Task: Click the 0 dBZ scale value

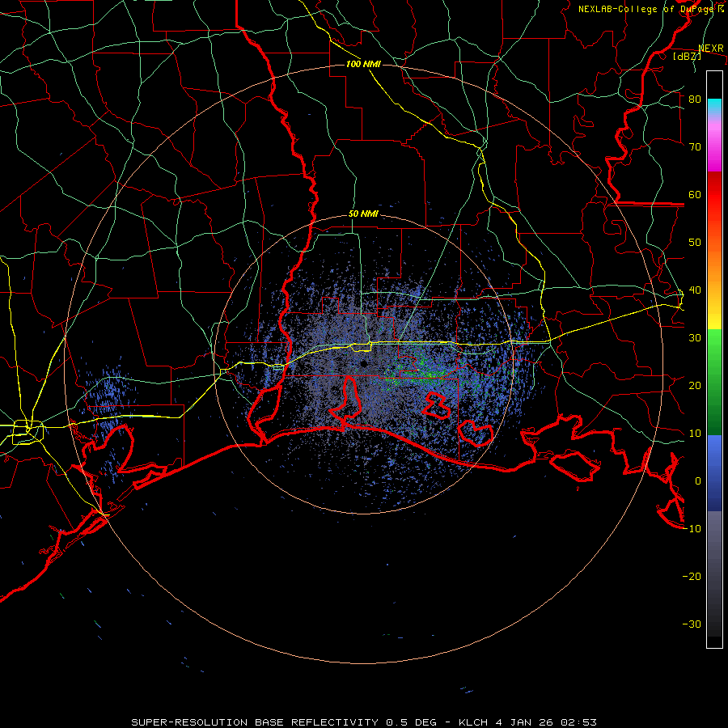Action: coord(698,481)
